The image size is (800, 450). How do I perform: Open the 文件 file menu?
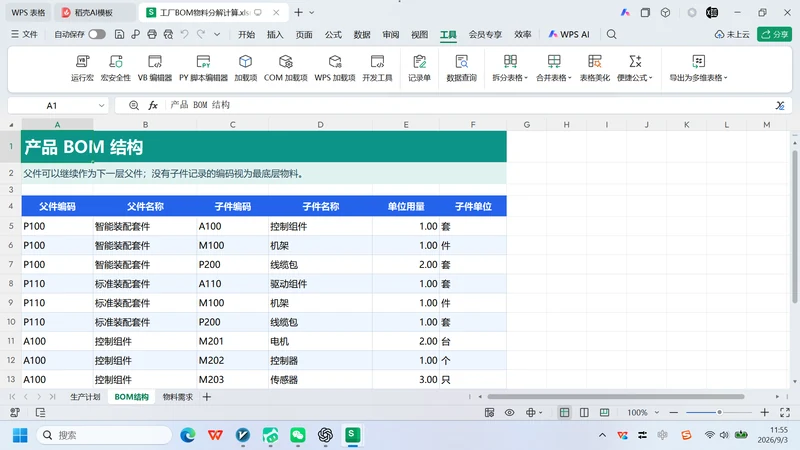pos(24,34)
